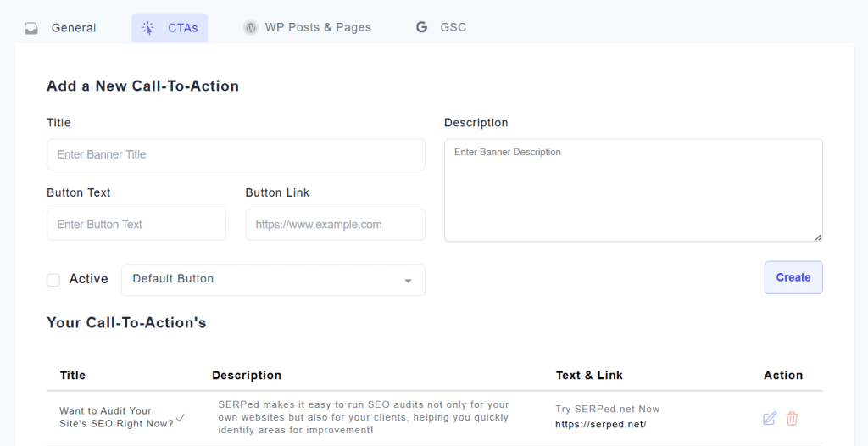Click the cursor-click icon beside CTAs
868x446 pixels.
coord(148,28)
